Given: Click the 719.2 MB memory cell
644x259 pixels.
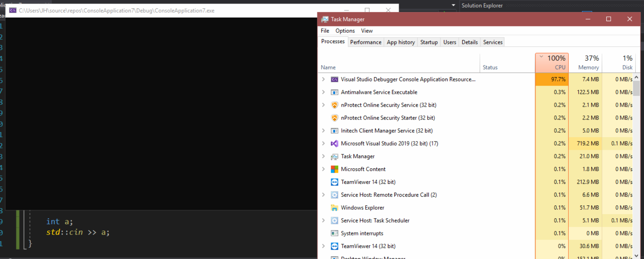Looking at the screenshot, I should [x=586, y=143].
